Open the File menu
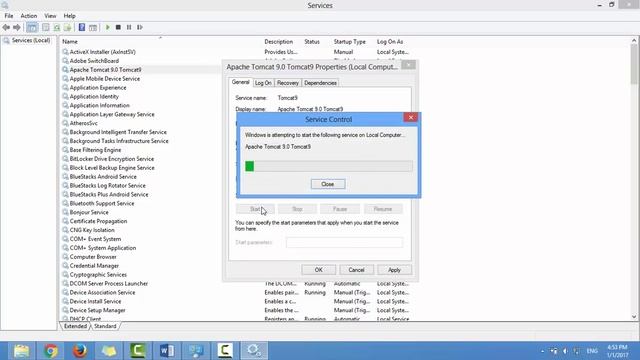The width and height of the screenshot is (640, 360). [9, 16]
